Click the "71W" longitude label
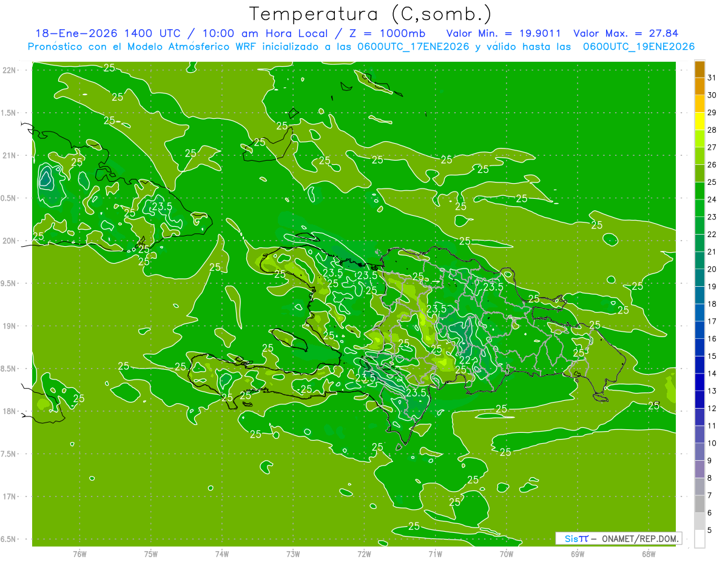Screen dimensions: 728x562 point(435,554)
